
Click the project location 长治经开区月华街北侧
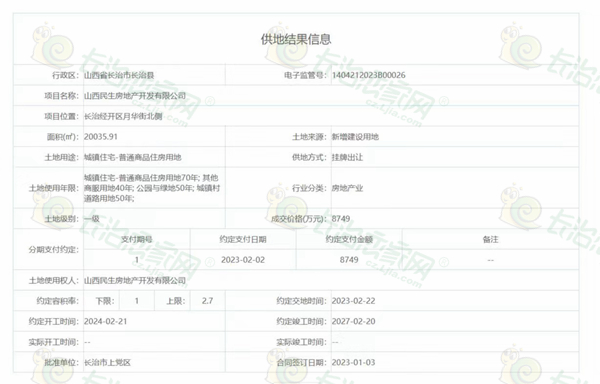pyautogui.click(x=123, y=116)
